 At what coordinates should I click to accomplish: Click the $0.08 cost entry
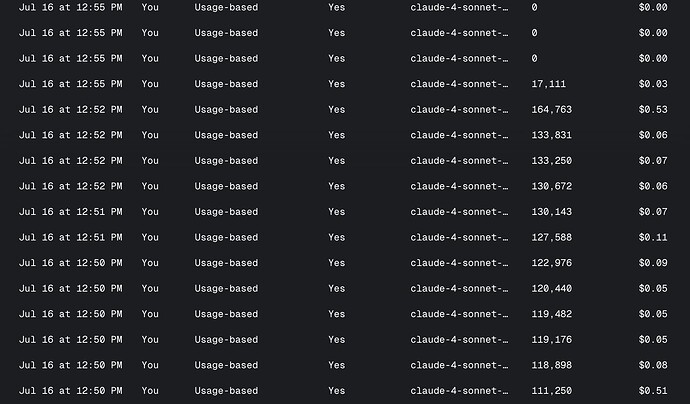pos(653,365)
